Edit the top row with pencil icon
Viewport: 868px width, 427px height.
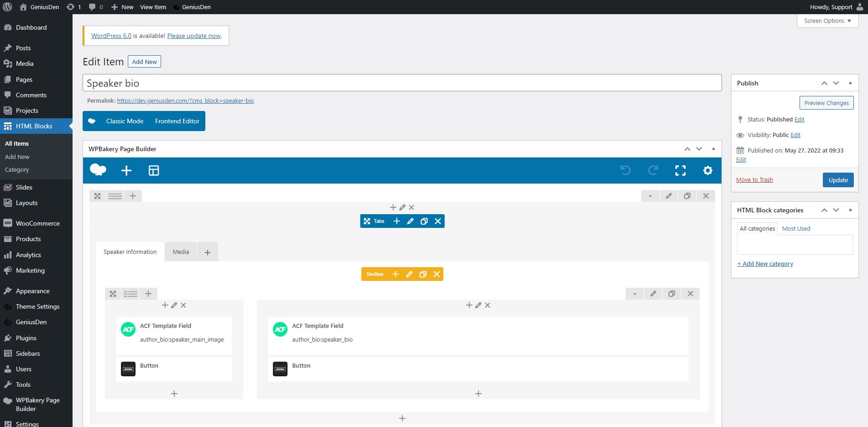tap(669, 196)
